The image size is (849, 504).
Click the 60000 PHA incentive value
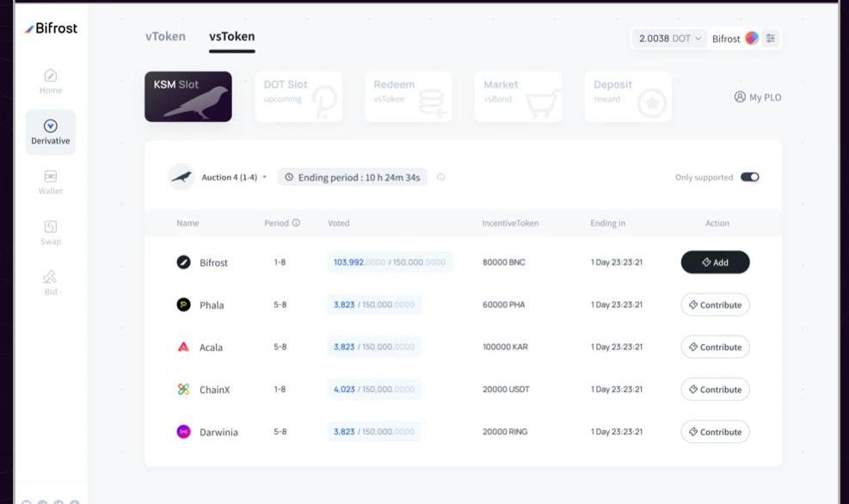click(x=504, y=304)
